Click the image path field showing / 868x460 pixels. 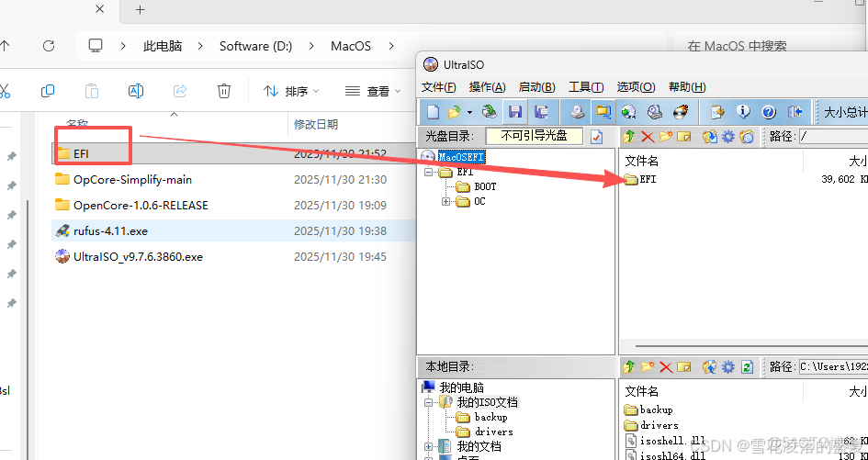tap(833, 136)
